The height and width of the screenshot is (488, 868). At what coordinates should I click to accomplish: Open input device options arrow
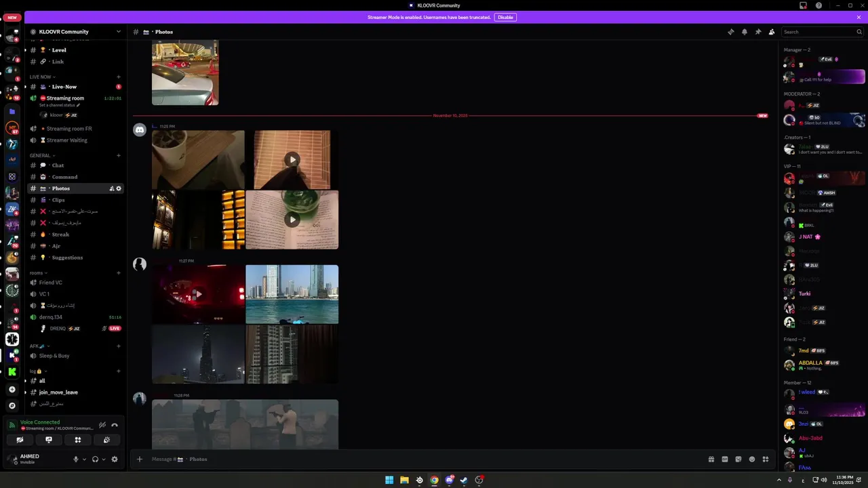[84, 459]
